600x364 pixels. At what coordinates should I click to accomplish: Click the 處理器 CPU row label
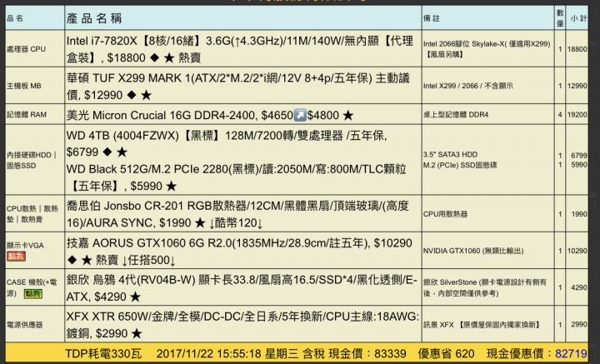[26, 49]
